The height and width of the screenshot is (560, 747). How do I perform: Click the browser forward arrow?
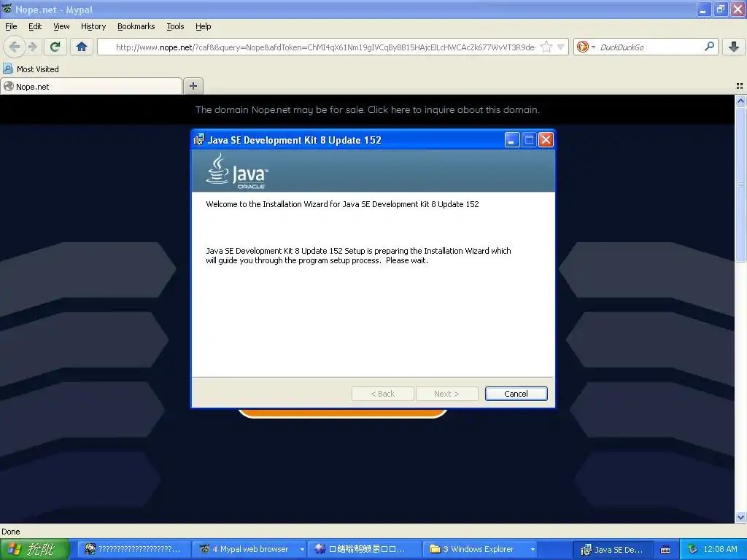tap(32, 47)
